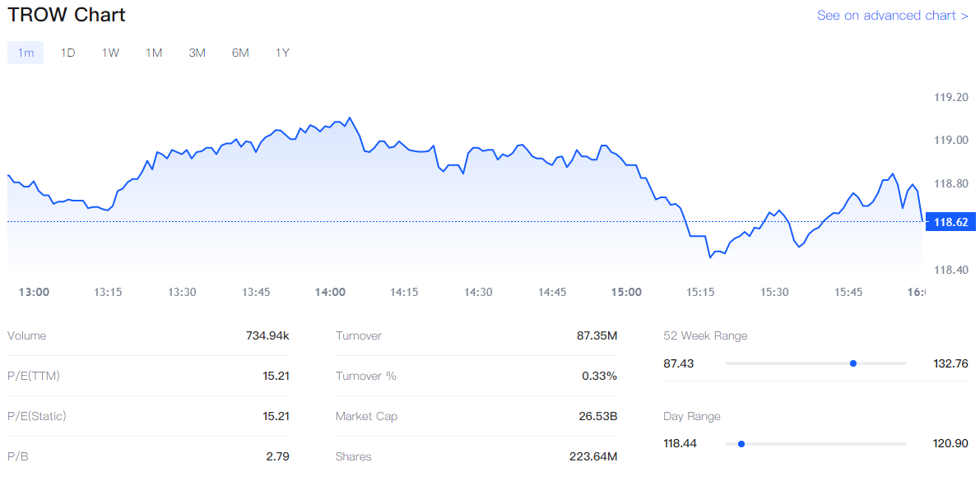Switch chart to the 6M tab
Viewport: 980px width, 481px height.
click(x=240, y=53)
